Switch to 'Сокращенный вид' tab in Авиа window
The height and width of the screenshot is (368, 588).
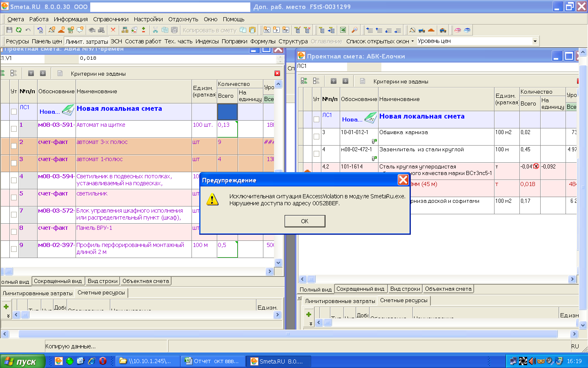click(x=58, y=281)
